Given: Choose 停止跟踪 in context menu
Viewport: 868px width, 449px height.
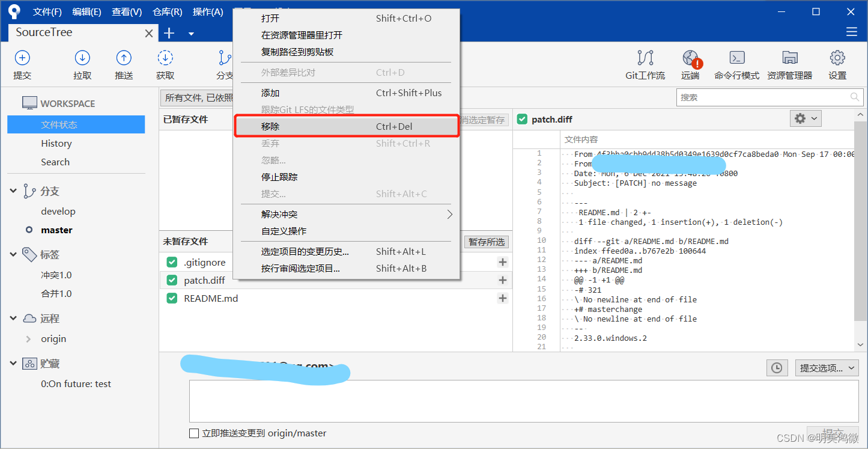Looking at the screenshot, I should (347, 177).
